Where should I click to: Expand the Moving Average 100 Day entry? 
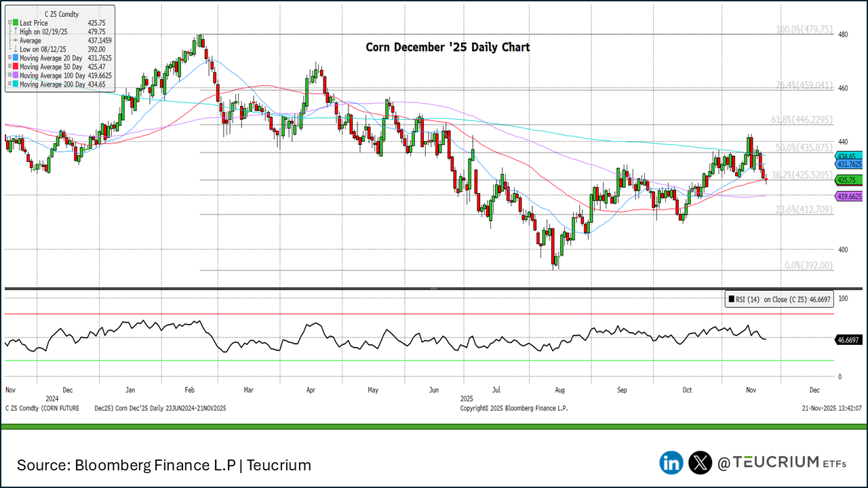(x=9, y=75)
